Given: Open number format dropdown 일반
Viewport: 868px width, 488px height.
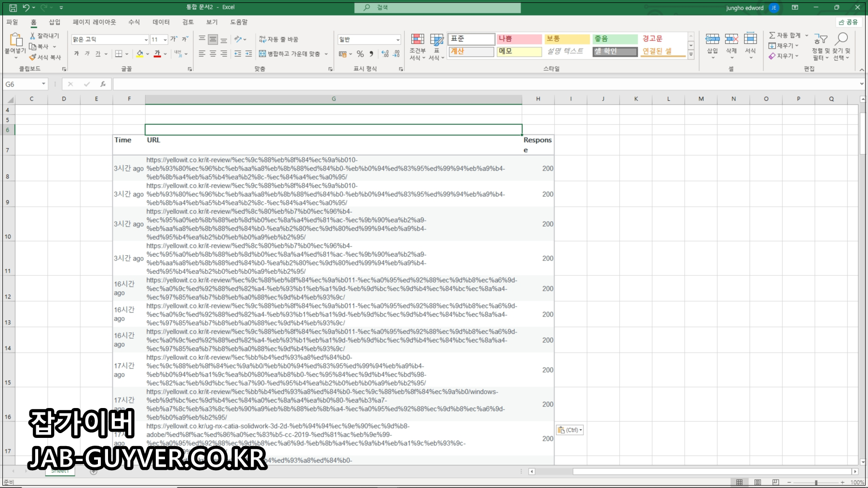Looking at the screenshot, I should pyautogui.click(x=398, y=40).
